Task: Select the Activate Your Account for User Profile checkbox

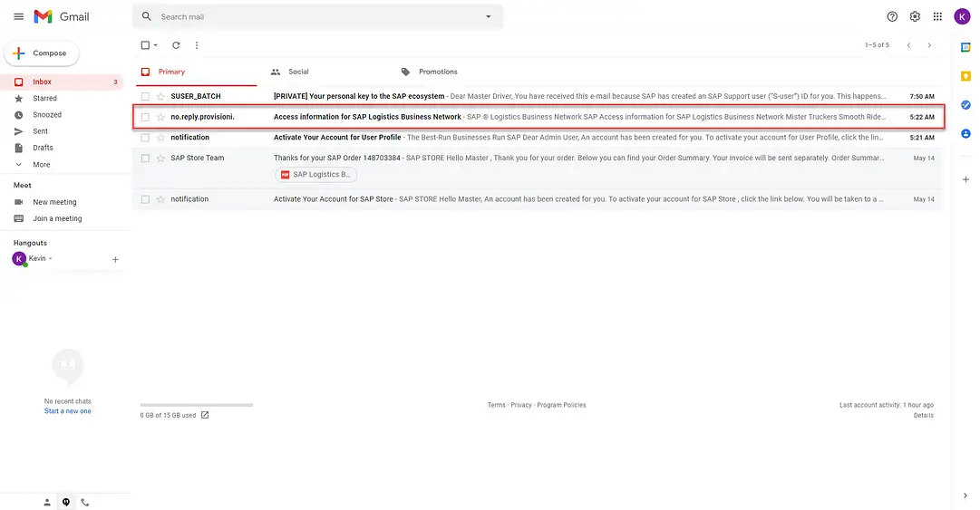Action: pos(145,138)
